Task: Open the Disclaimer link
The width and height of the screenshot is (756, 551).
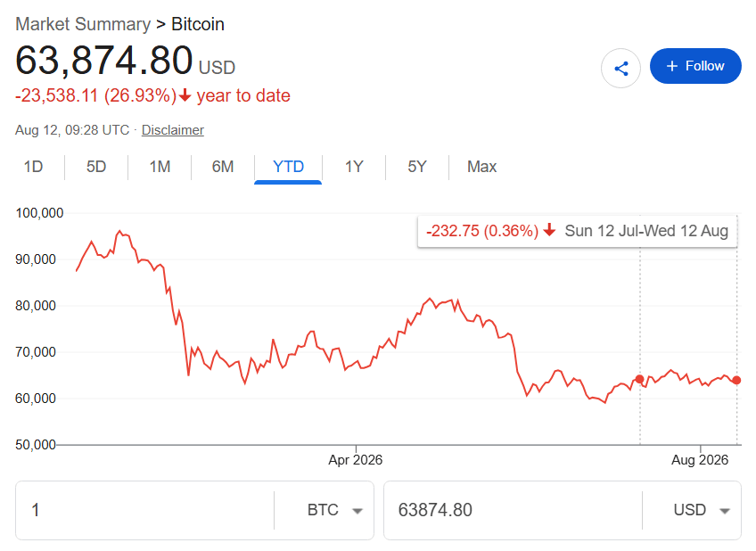Action: click(173, 130)
